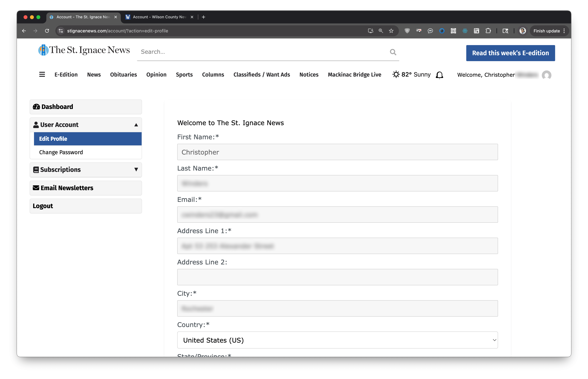Go to Sports
Viewport: 588px width, 379px height.
coord(184,75)
